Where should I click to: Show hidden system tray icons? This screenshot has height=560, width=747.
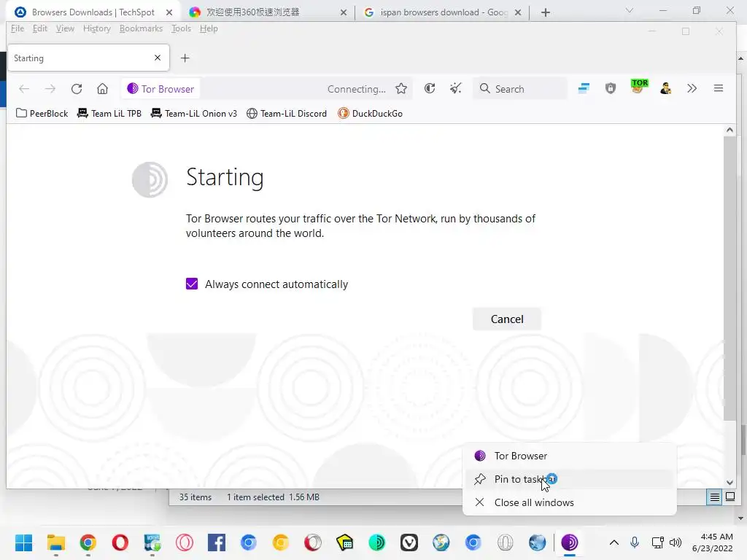614,542
